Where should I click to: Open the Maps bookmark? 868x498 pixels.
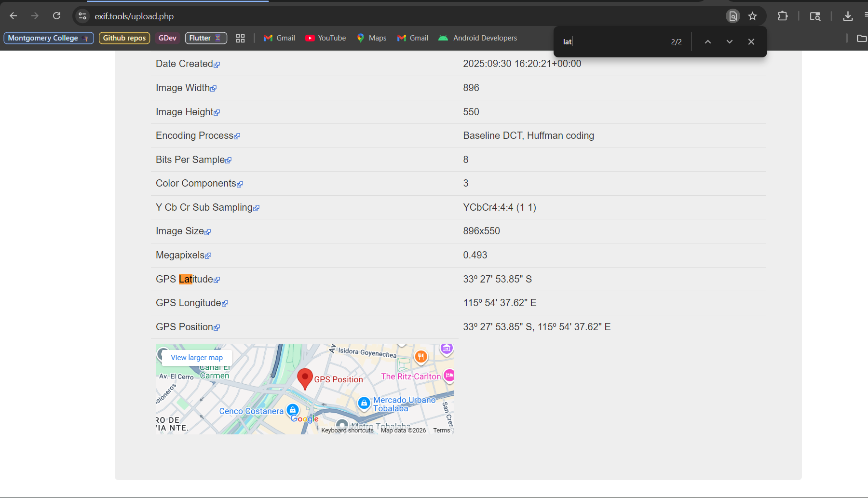tap(372, 38)
